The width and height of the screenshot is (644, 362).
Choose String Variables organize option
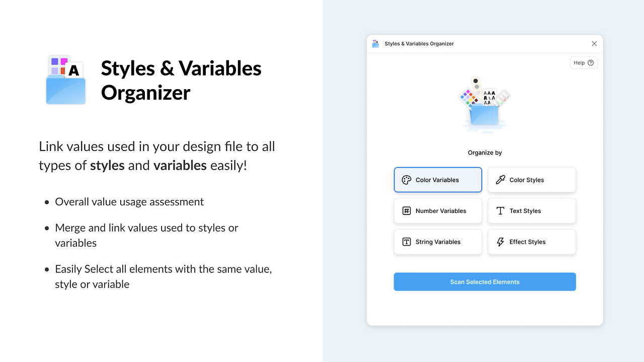point(438,242)
